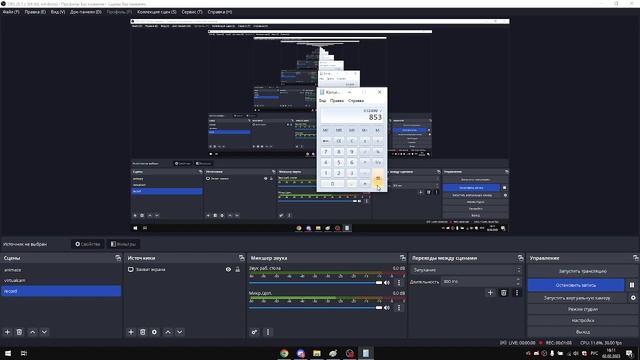Open the Сервис menu
This screenshot has width=640, height=360.
(192, 12)
